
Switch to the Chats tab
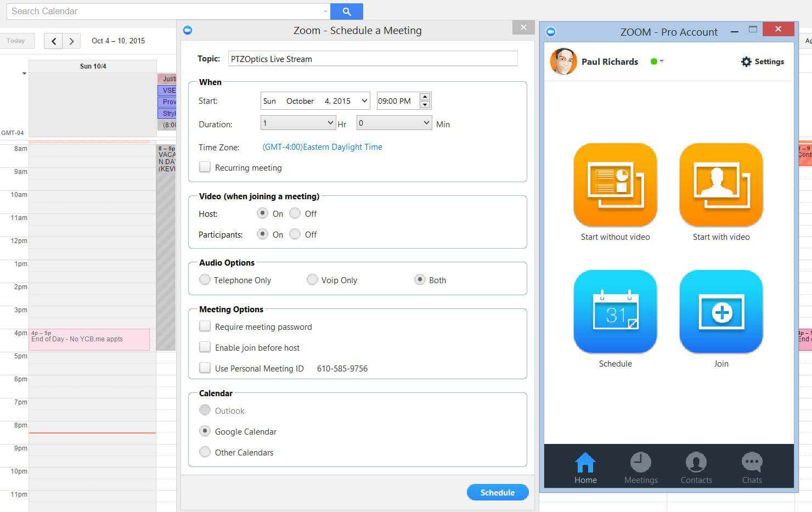point(752,468)
